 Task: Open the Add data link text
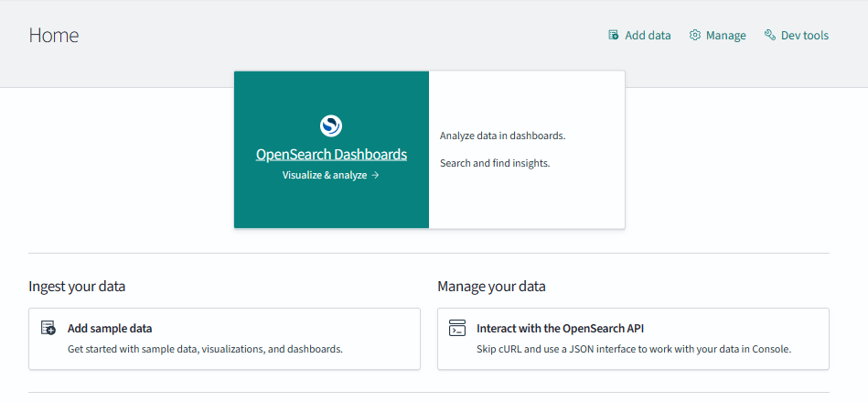648,36
